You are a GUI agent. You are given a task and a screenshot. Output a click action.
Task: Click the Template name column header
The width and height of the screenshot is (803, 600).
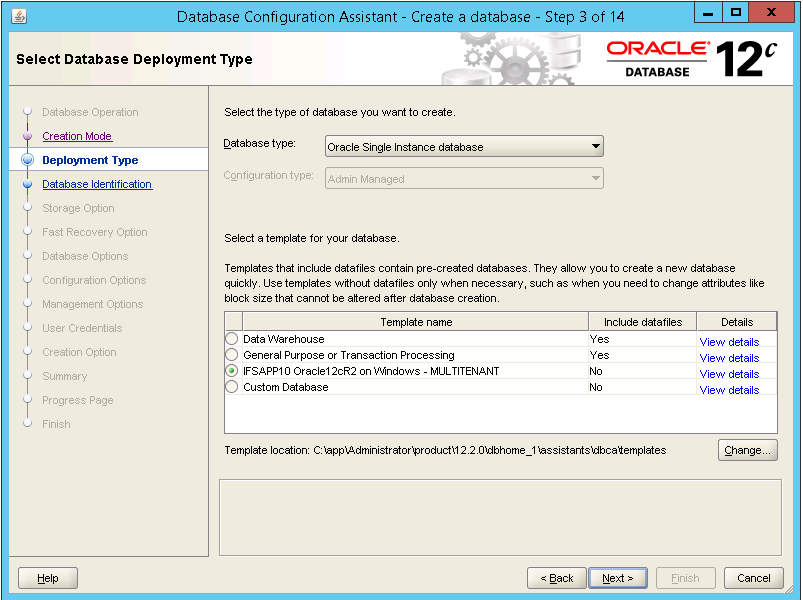(415, 322)
